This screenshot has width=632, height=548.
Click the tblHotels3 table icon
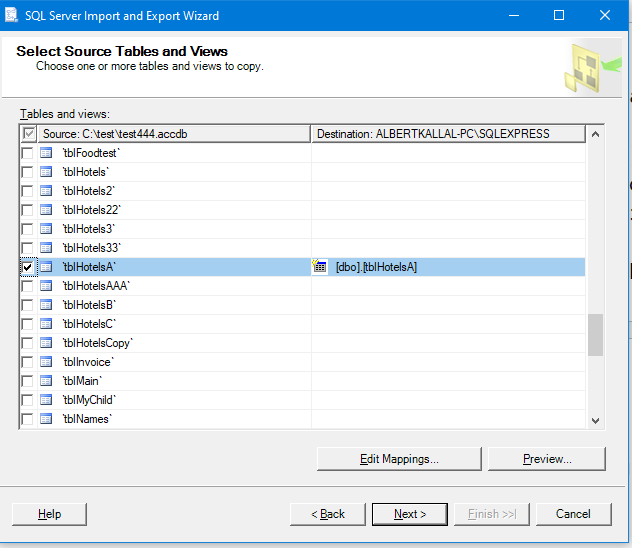(x=46, y=229)
